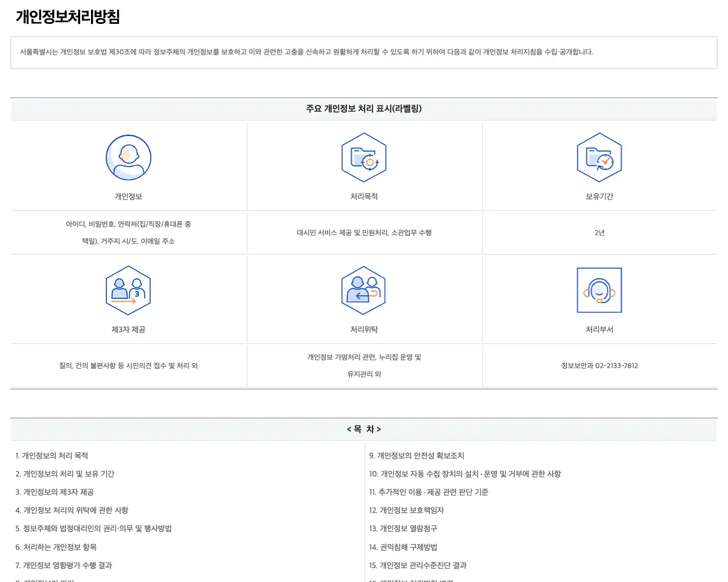The image size is (728, 582).
Task: Click the 질의, 건의 불편사항 등 시민의견 text
Action: (x=129, y=366)
